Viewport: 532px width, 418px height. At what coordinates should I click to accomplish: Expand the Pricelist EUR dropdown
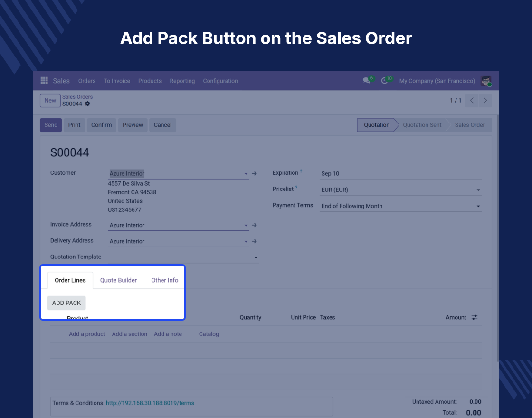(x=478, y=190)
